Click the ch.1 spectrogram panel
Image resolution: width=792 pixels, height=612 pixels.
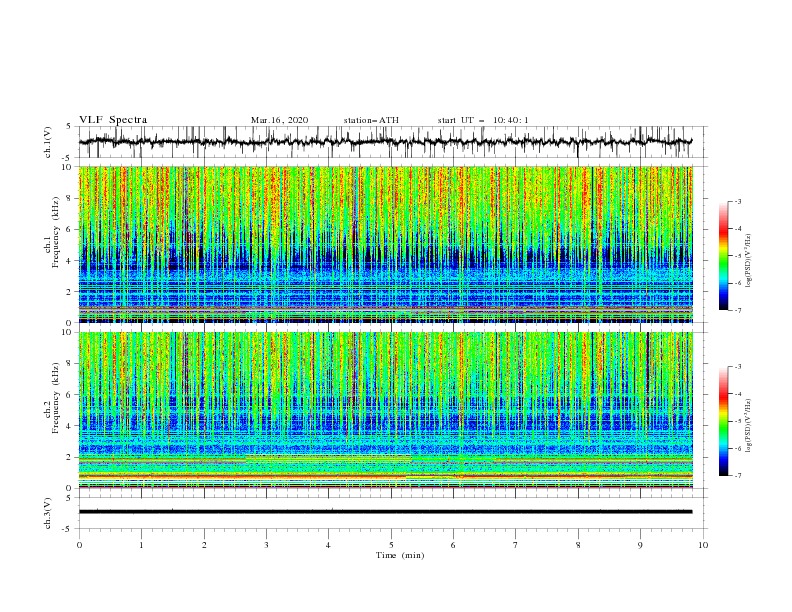click(385, 244)
